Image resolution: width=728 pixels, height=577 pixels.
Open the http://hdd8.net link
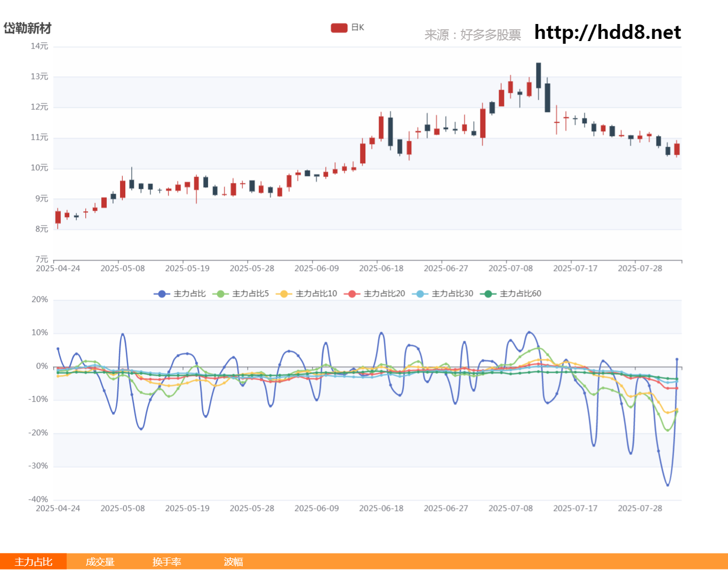tap(607, 33)
